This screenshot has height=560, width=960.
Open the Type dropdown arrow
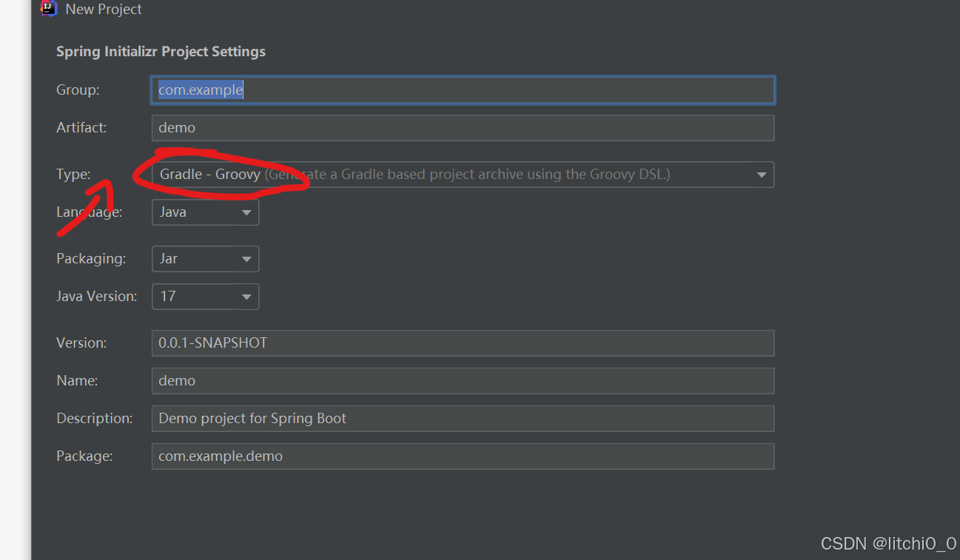coord(762,175)
